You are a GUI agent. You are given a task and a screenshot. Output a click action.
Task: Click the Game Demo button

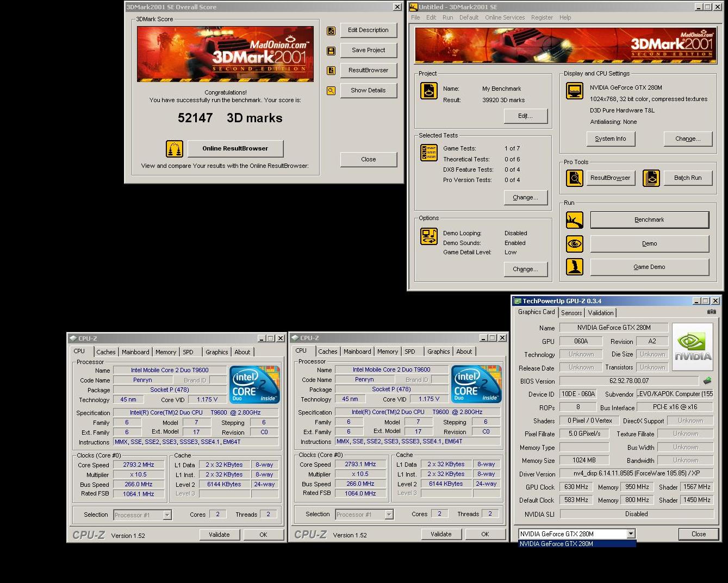(x=650, y=267)
